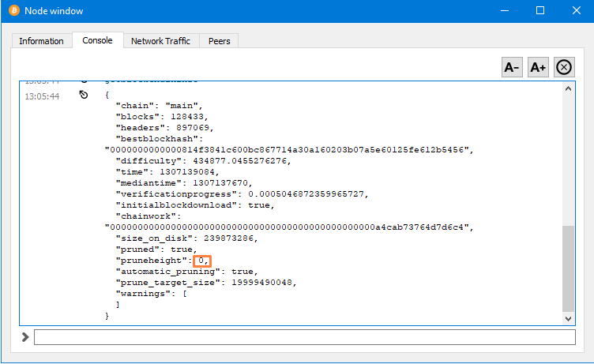Click the "blocks": 128433 line

[162, 117]
